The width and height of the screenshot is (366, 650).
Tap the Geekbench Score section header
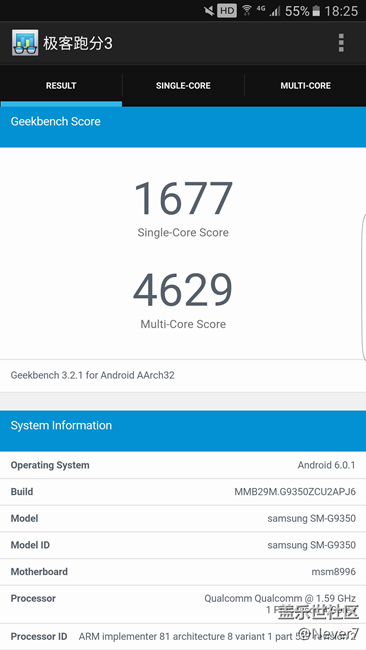(x=183, y=127)
